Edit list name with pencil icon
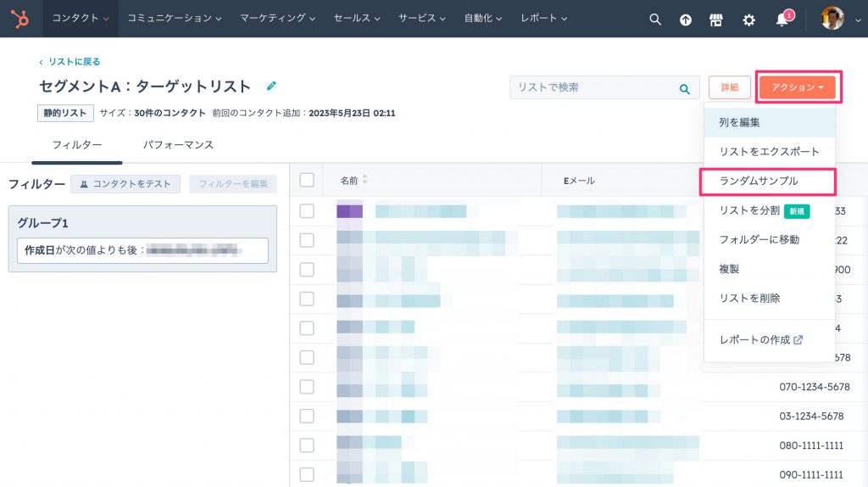The width and height of the screenshot is (868, 487). point(271,86)
